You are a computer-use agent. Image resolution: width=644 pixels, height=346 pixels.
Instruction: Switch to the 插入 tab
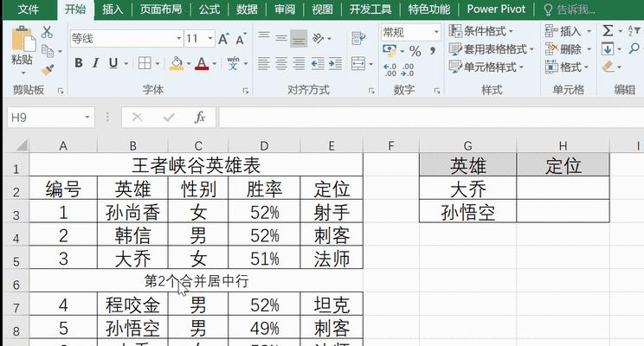[x=113, y=9]
